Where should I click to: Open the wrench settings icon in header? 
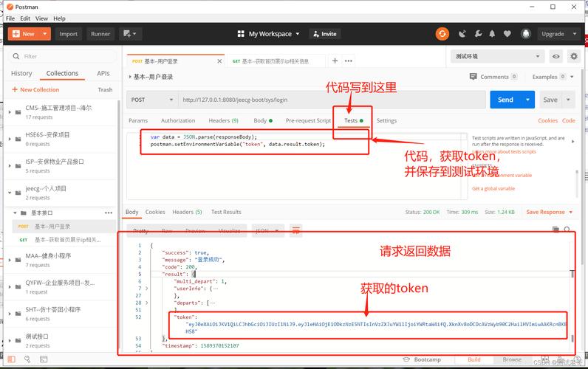[x=478, y=34]
